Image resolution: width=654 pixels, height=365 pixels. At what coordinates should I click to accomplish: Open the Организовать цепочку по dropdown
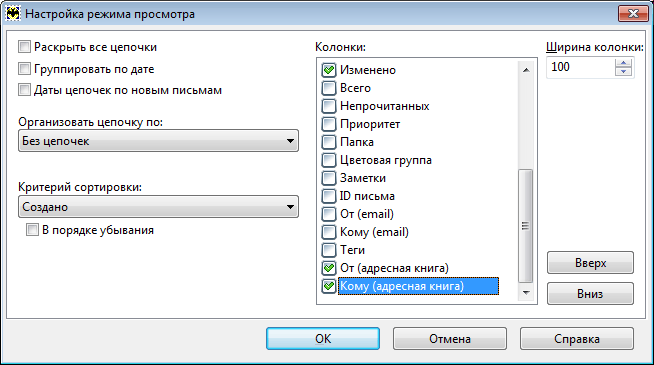[158, 141]
